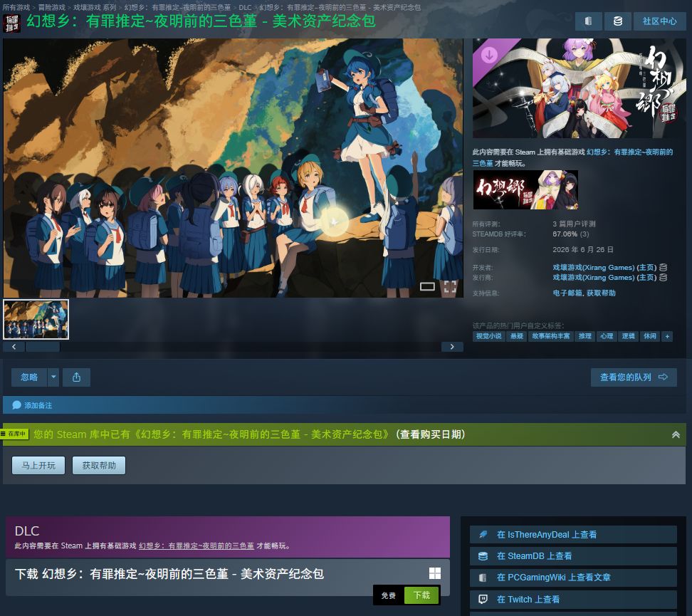
Task: Select the 推理 tag
Action: (584, 336)
